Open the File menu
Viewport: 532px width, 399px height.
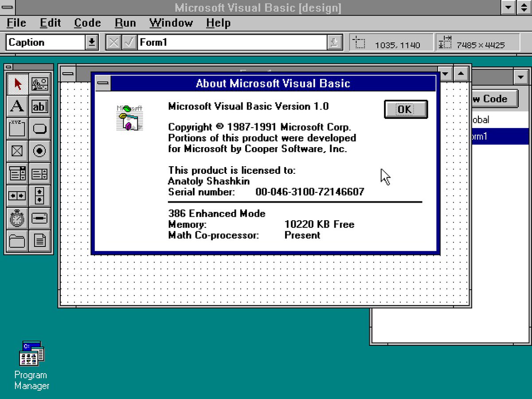point(16,23)
